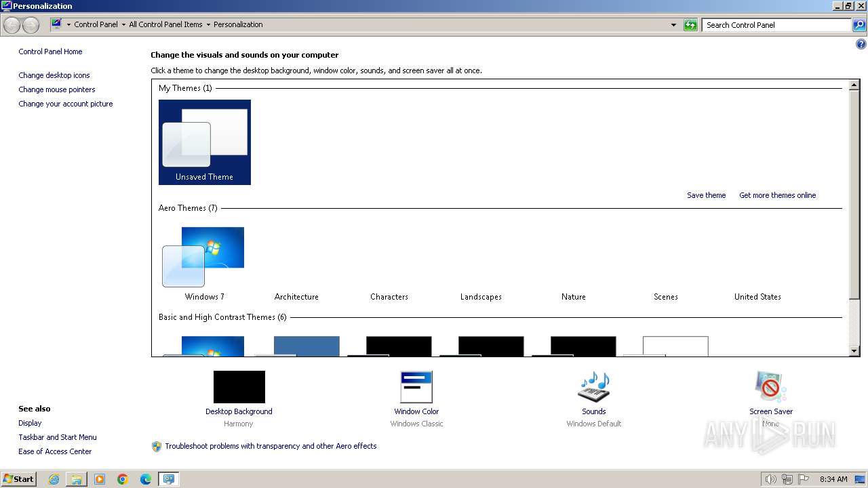Click the clock showing 8:34 AM
Viewport: 868px width, 488px height.
pyautogui.click(x=833, y=479)
